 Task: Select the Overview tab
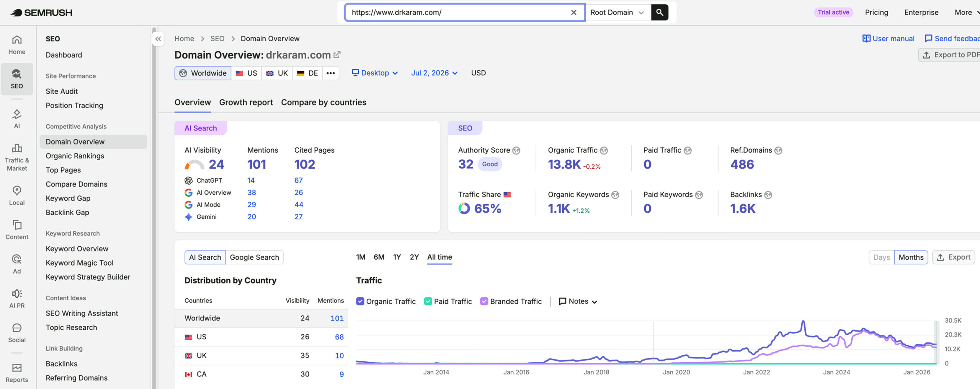[x=193, y=103]
